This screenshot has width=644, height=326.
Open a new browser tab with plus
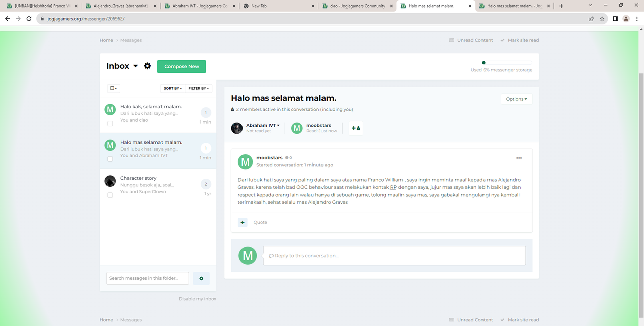(561, 6)
